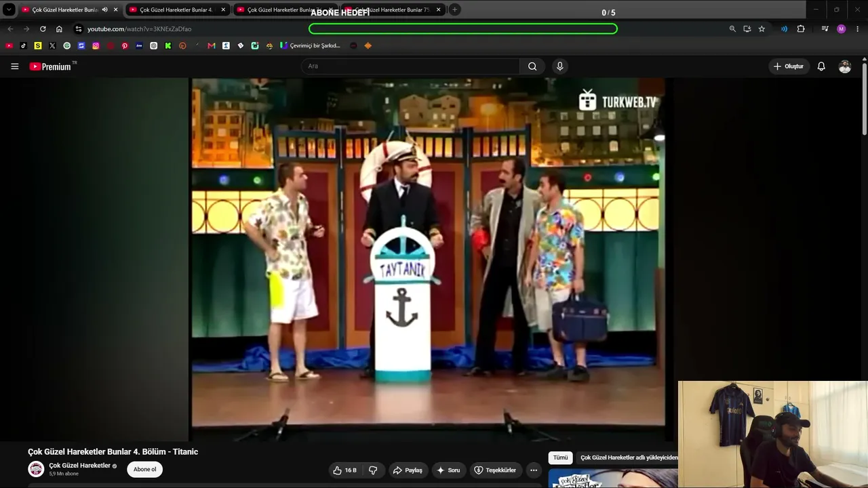Switch to the third Çok Güzel Hareketler tab
This screenshot has width=868, height=488.
(285, 9)
